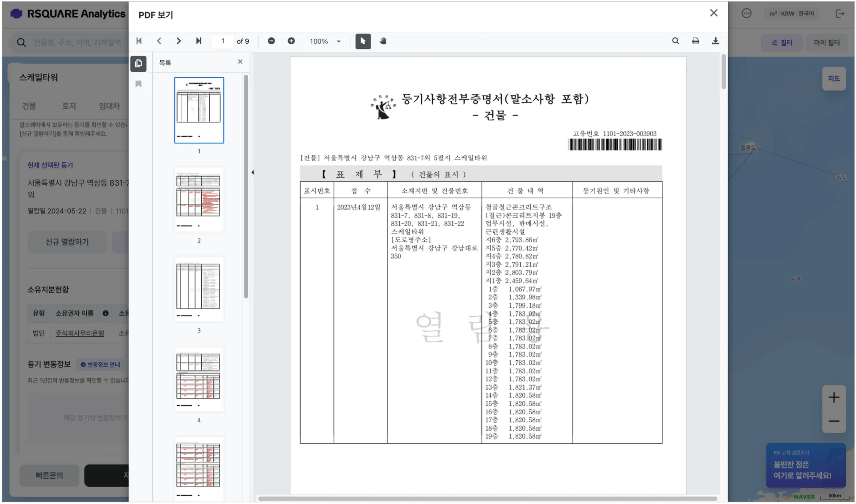The height and width of the screenshot is (504, 856).
Task: Activate the hand pan tool
Action: coord(383,41)
